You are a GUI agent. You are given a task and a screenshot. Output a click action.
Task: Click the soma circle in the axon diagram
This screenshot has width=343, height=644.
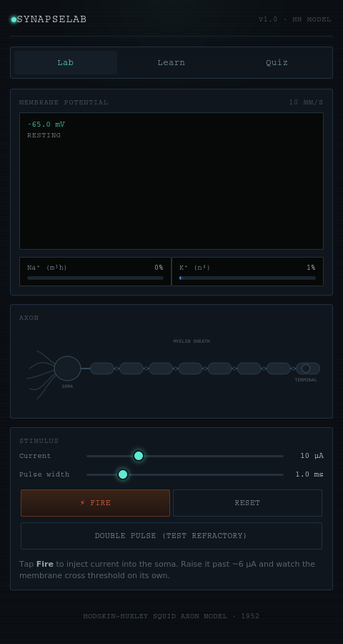click(67, 369)
